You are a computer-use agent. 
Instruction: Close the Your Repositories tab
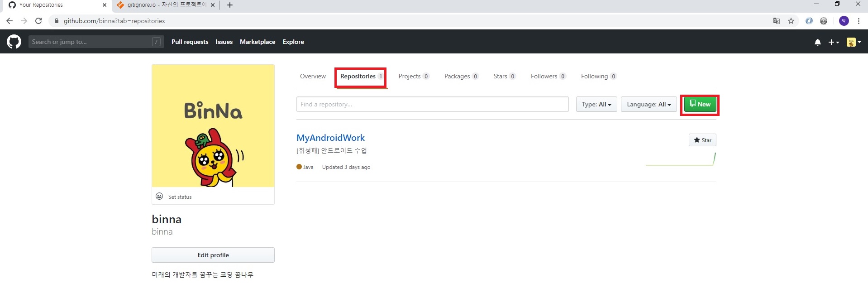[x=105, y=5]
